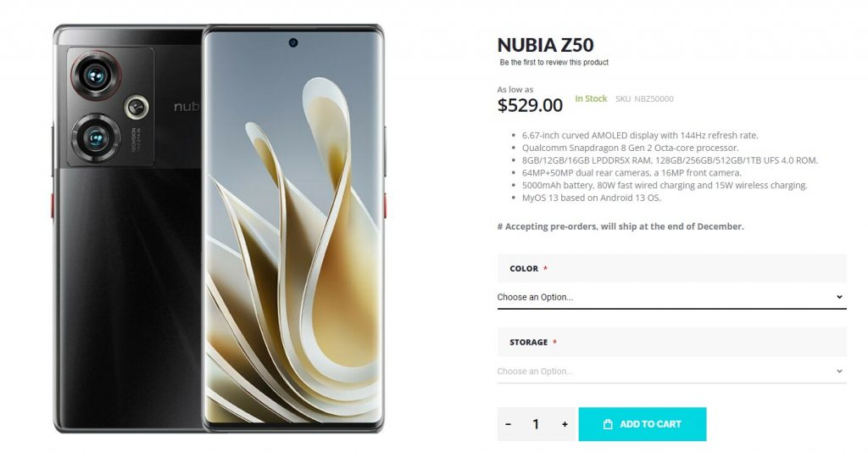This screenshot has height=453, width=868.
Task: Click the Add to Cart button
Action: (643, 424)
